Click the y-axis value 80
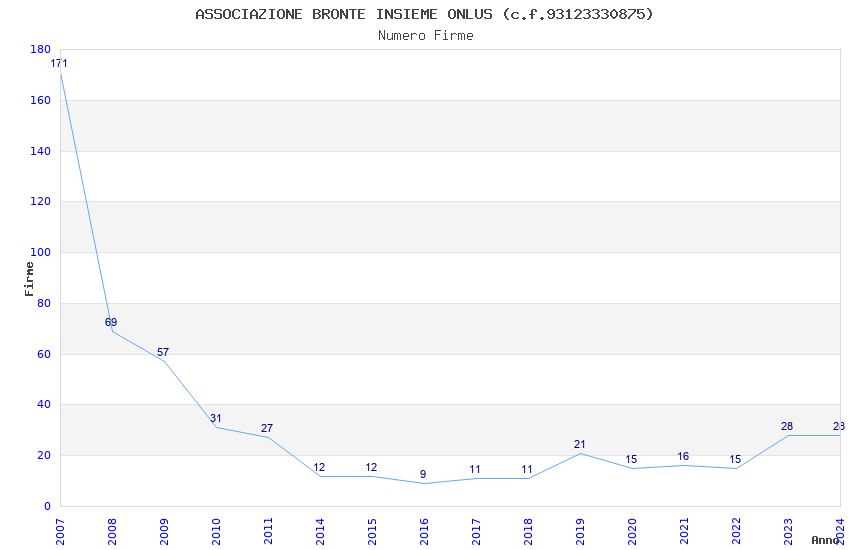 (44, 303)
